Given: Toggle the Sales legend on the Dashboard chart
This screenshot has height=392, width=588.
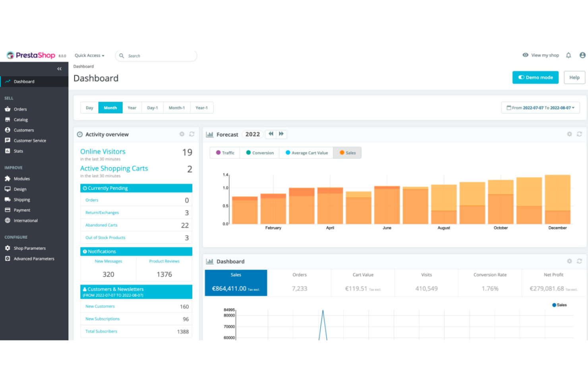Looking at the screenshot, I should (559, 305).
